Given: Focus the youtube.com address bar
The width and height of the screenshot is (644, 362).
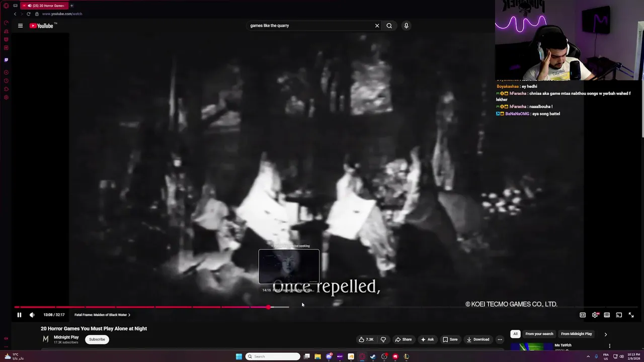Looking at the screenshot, I should [x=62, y=14].
